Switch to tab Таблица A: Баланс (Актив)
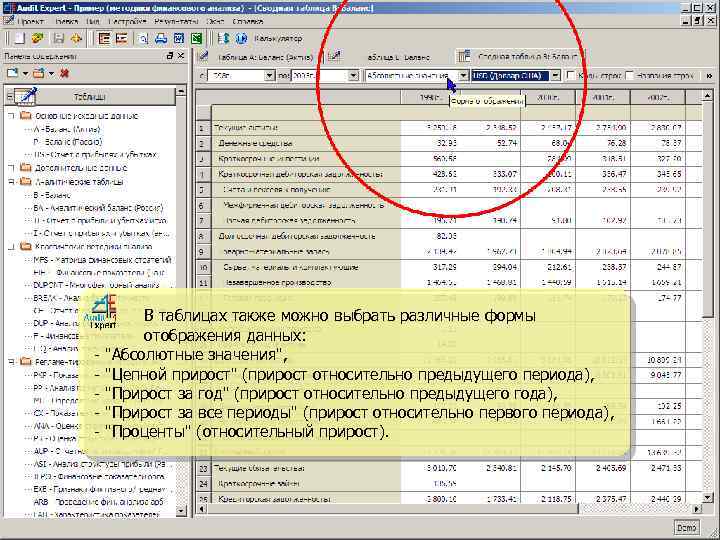This screenshot has width=720, height=540. click(260, 57)
